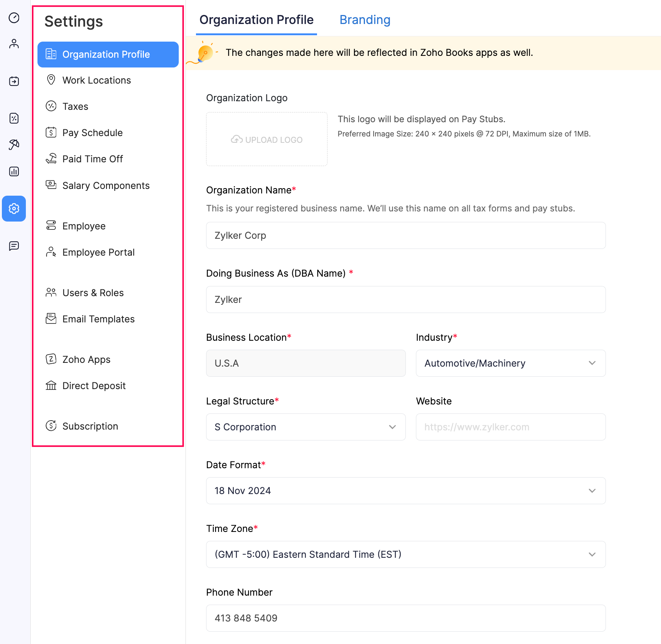Select Work Locations in Settings
This screenshot has height=644, width=661.
(97, 80)
